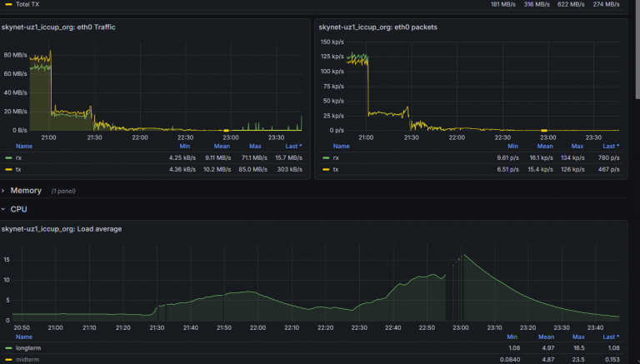Toggle rx series in eth0 packets legend
Viewport: 640px width, 364px height.
(336, 158)
